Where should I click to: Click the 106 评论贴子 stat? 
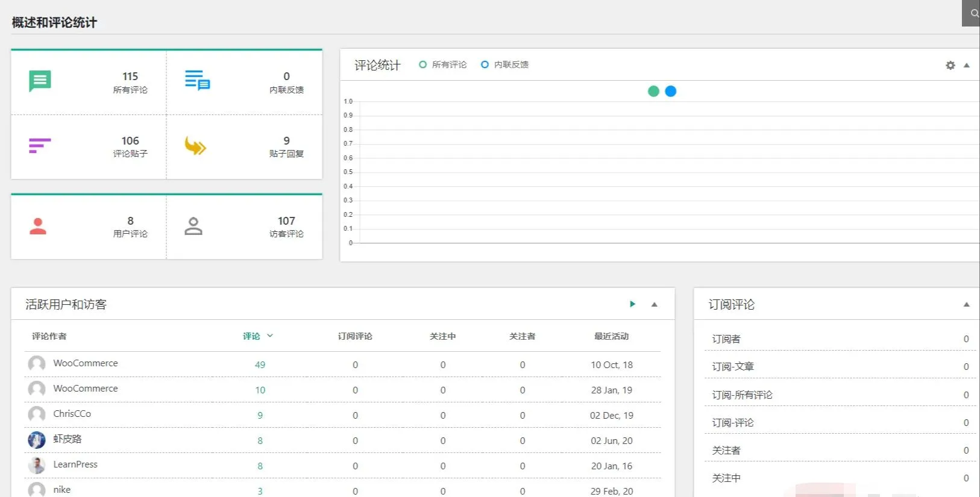pyautogui.click(x=130, y=146)
